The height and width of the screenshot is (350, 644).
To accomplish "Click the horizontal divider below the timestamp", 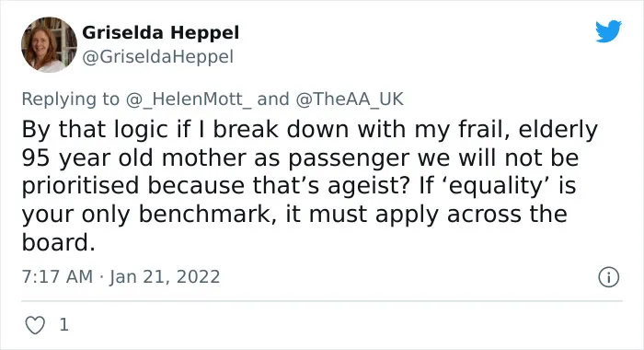I will [x=322, y=300].
